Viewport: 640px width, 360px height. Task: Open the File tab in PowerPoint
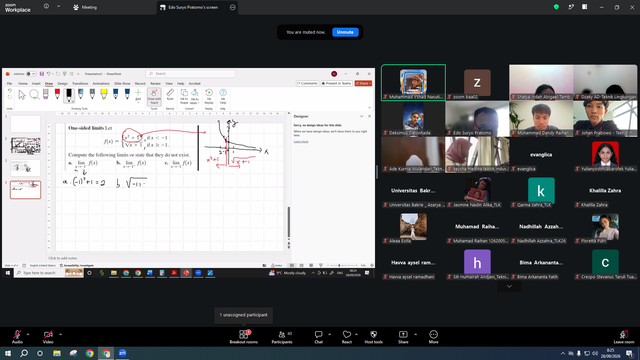coord(9,83)
